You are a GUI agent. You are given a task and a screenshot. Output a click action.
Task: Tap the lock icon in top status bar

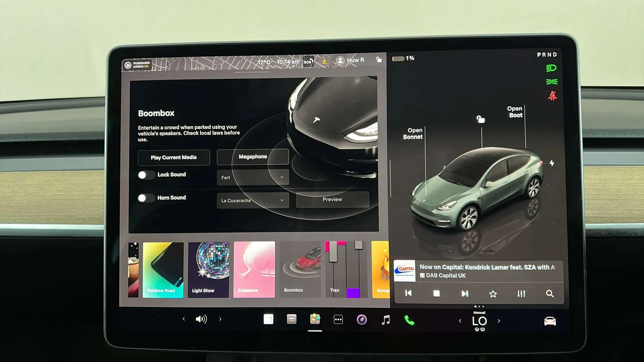(379, 59)
